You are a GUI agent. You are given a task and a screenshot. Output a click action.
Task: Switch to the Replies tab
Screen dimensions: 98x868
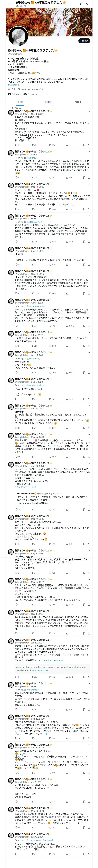coord(49,102)
